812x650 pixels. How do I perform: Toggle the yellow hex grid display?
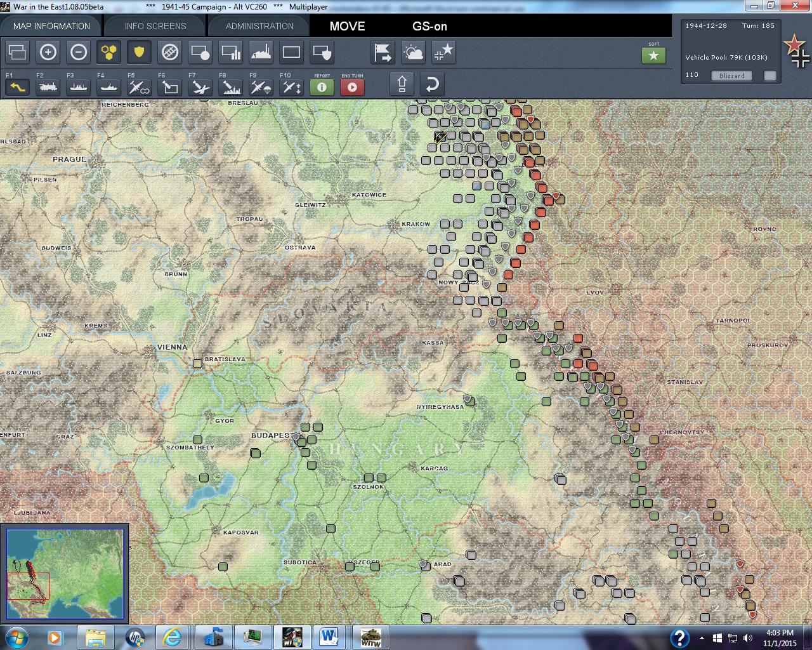(x=109, y=52)
